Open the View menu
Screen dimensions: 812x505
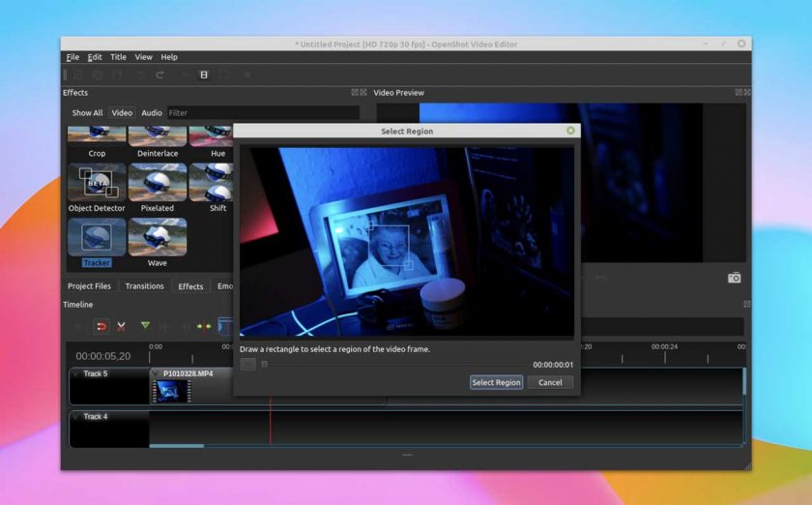(143, 57)
